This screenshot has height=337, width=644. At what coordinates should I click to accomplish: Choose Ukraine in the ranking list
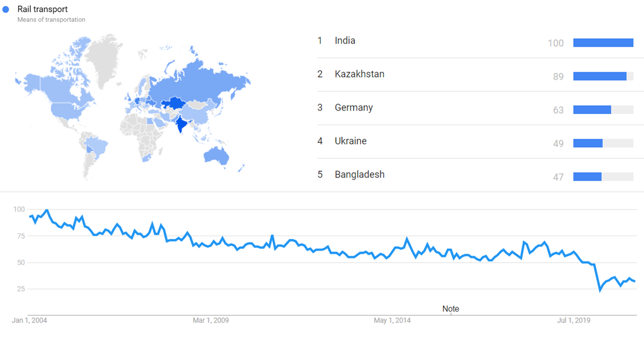[x=350, y=141]
